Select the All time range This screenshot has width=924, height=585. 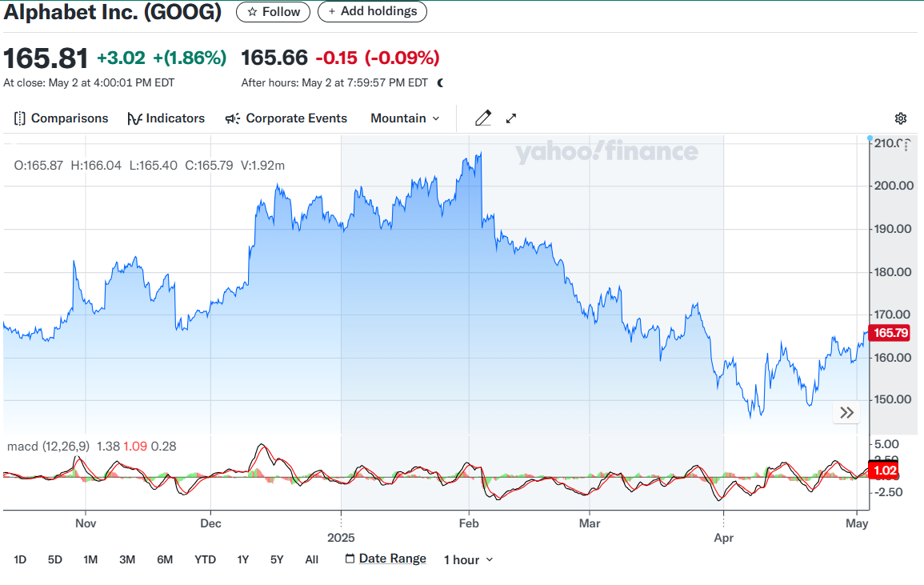click(x=312, y=559)
